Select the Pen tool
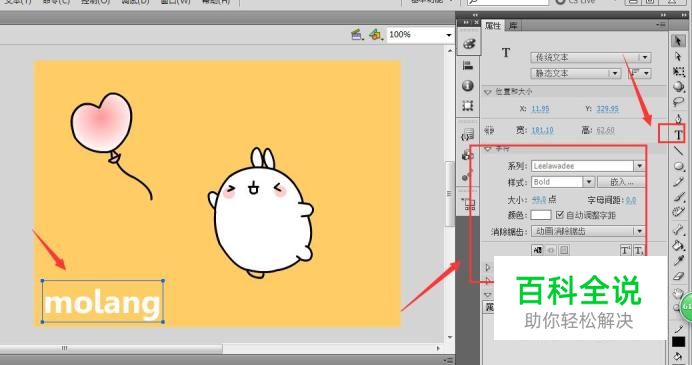This screenshot has height=365, width=692. 678,118
